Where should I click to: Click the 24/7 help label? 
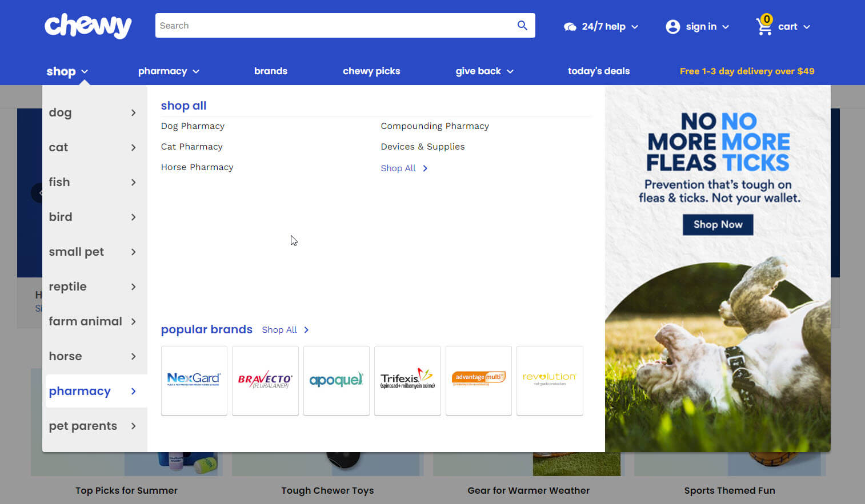(603, 27)
